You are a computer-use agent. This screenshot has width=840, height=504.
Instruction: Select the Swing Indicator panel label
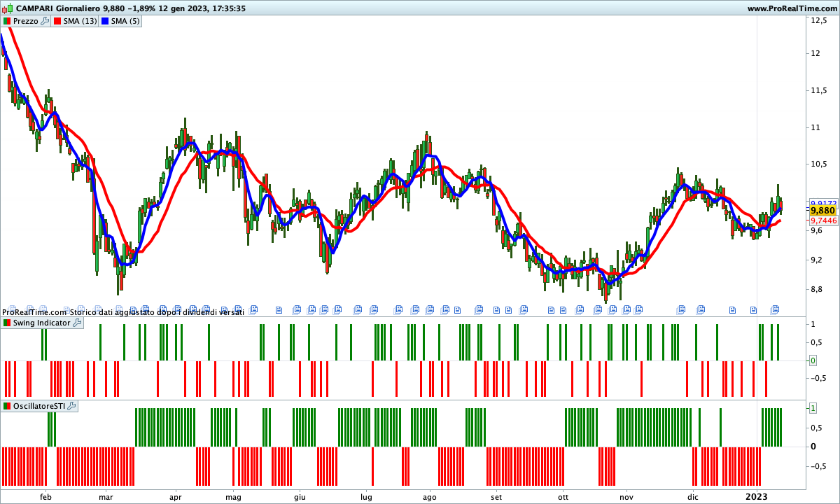(x=42, y=323)
